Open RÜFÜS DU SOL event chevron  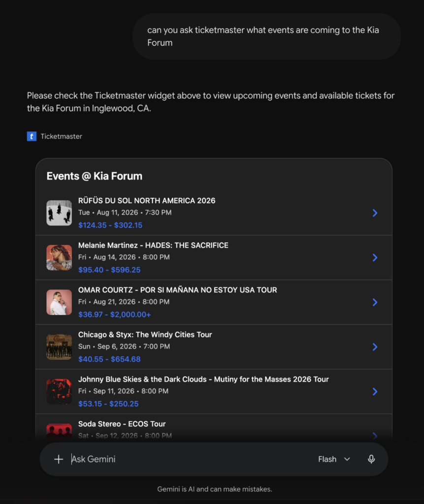tap(375, 213)
